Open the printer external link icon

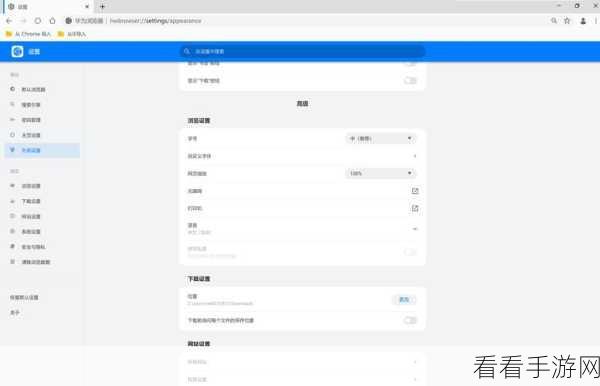(415, 208)
